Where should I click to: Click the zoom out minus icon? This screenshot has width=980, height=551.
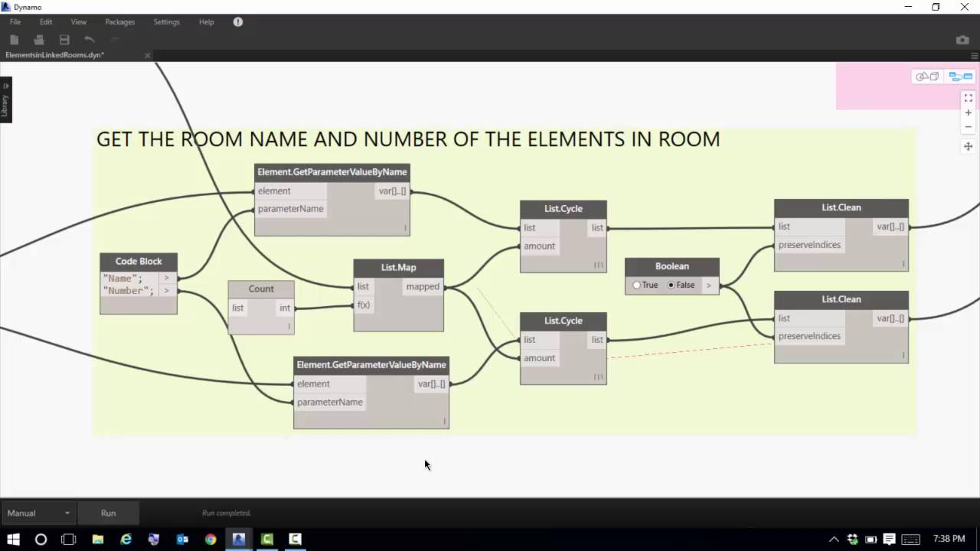tap(969, 127)
